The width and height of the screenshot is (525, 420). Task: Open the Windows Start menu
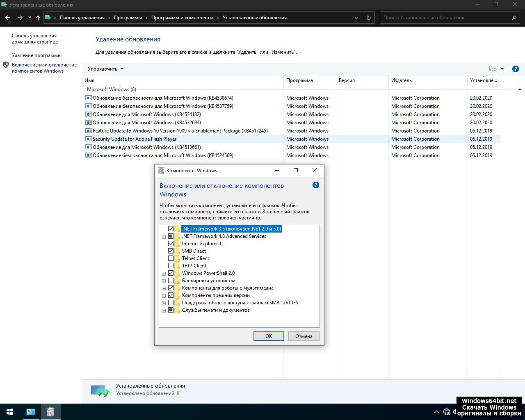coord(10,411)
